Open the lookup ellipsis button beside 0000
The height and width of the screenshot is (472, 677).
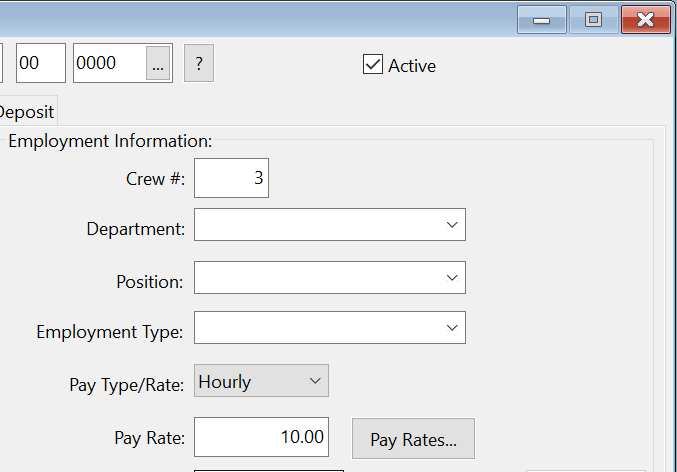(158, 63)
